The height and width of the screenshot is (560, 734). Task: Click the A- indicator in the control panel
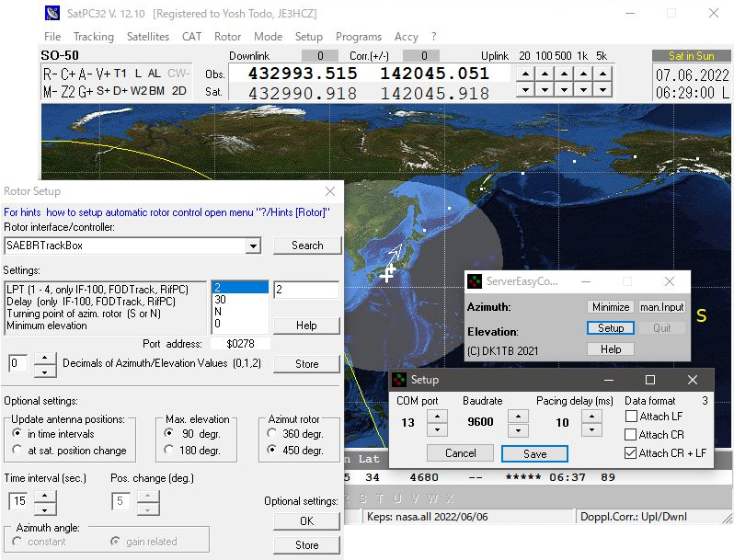click(x=85, y=74)
